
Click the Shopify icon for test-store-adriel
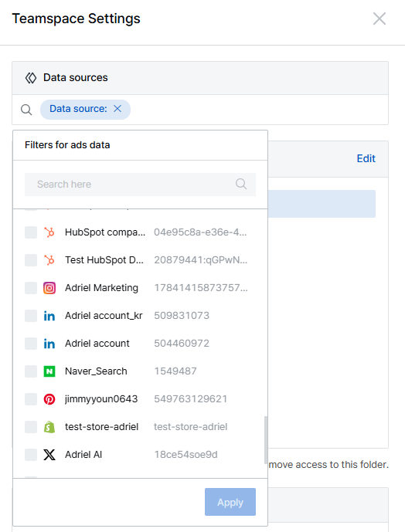[x=49, y=427]
